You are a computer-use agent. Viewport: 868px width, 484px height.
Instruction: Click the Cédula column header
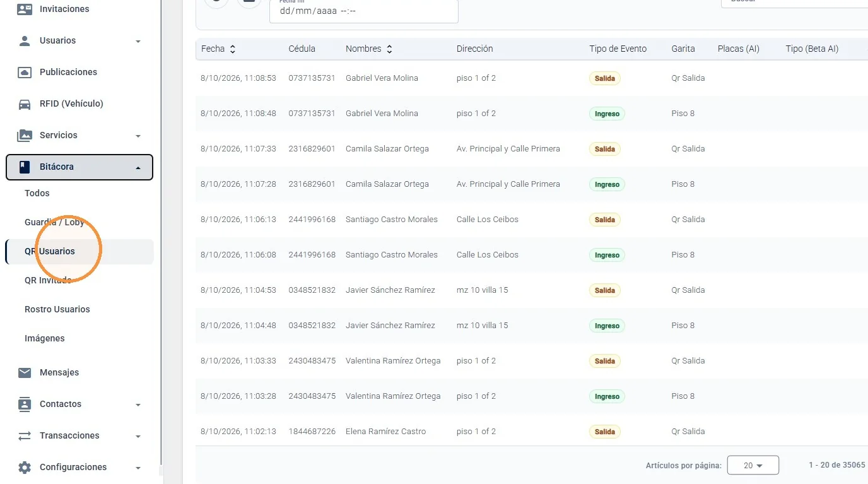pyautogui.click(x=302, y=49)
